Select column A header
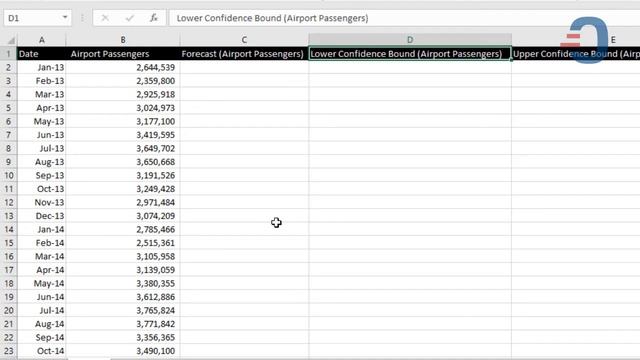The height and width of the screenshot is (360, 640). click(x=41, y=40)
